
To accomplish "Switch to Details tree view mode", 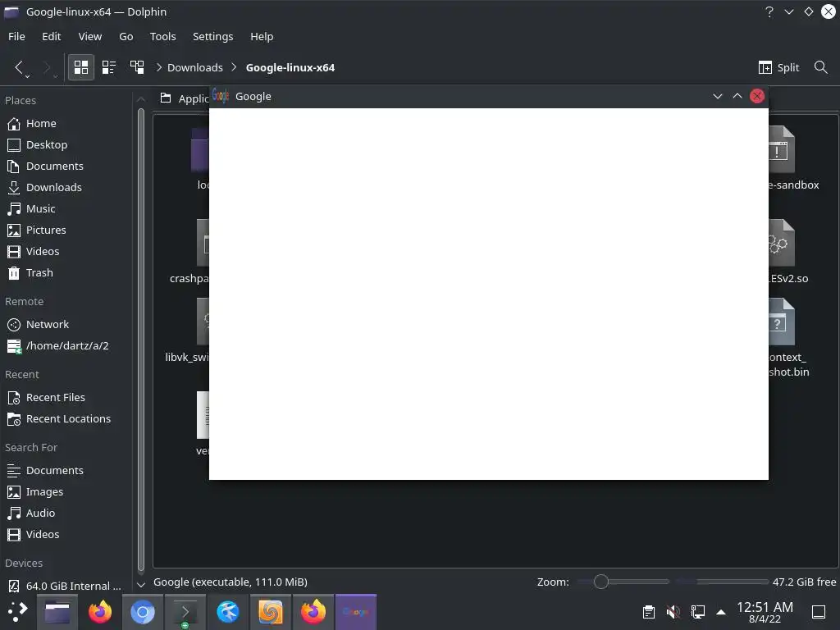I will point(137,67).
